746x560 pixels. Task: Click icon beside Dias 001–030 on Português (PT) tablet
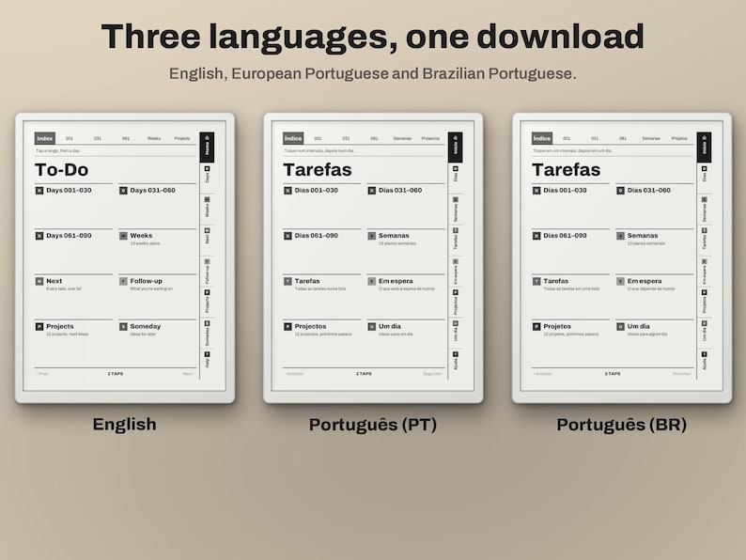point(288,191)
